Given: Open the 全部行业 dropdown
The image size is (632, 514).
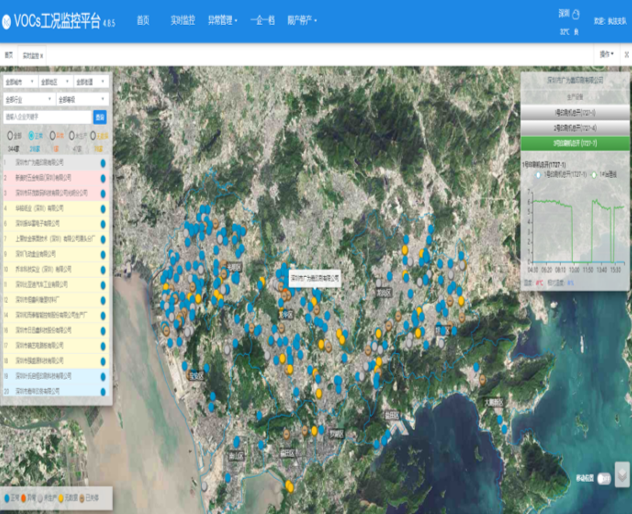Looking at the screenshot, I should coord(29,99).
